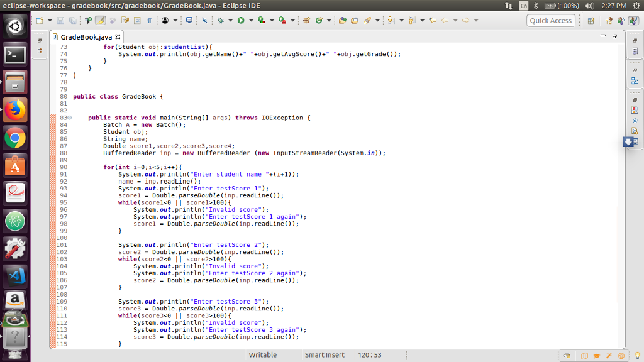The height and width of the screenshot is (362, 644).
Task: Launch Debug with the bug icon
Action: (221, 21)
